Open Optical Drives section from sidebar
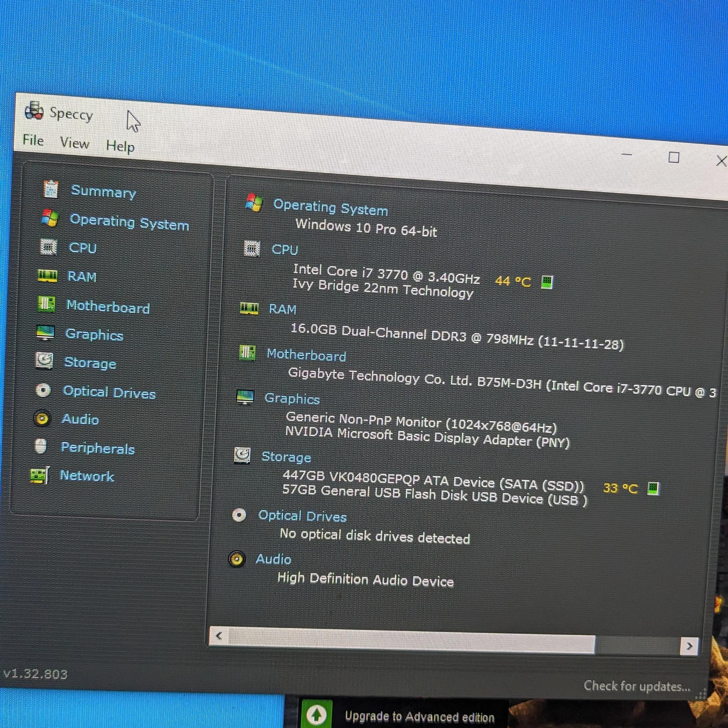Screen dimensions: 728x728 point(109,392)
